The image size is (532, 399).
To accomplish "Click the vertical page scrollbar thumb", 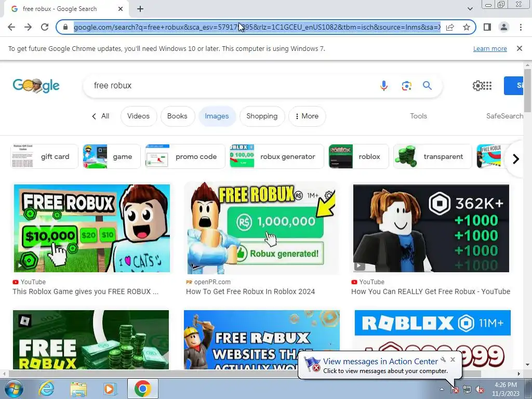I will 527,90.
